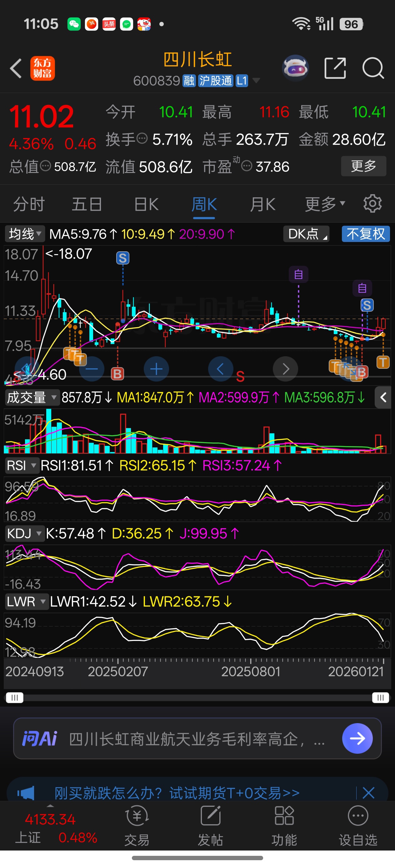Open the futures T+0 promo link
395x868 pixels.
[x=177, y=793]
